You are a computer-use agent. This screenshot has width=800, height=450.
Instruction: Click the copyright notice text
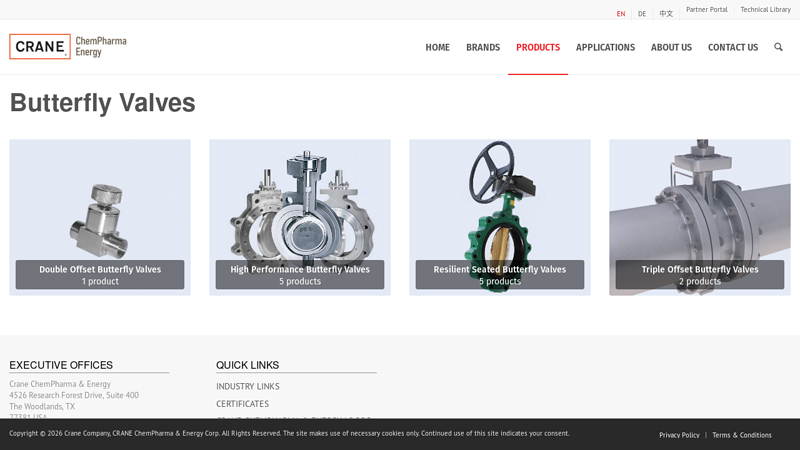289,433
